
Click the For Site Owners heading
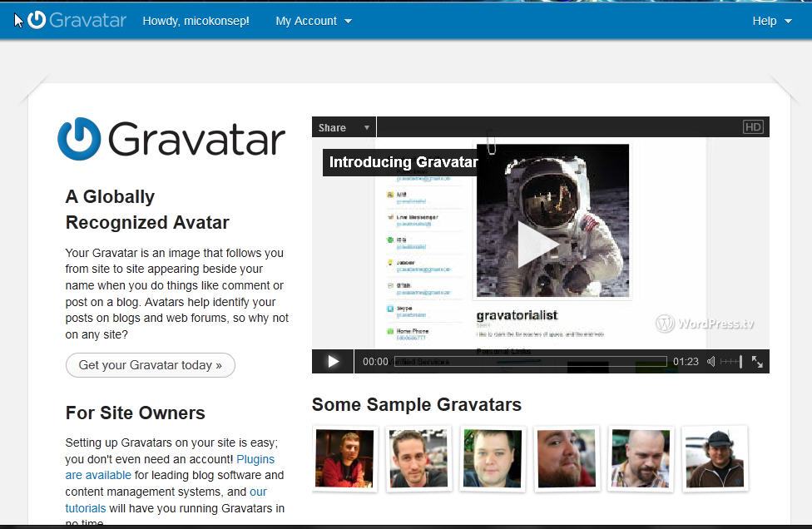pos(135,413)
